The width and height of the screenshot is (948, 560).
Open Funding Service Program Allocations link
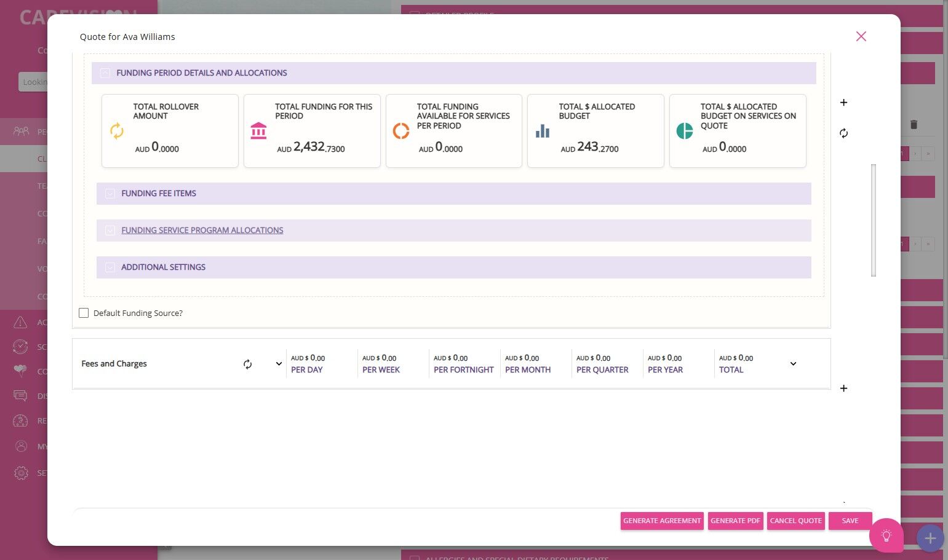tap(202, 231)
